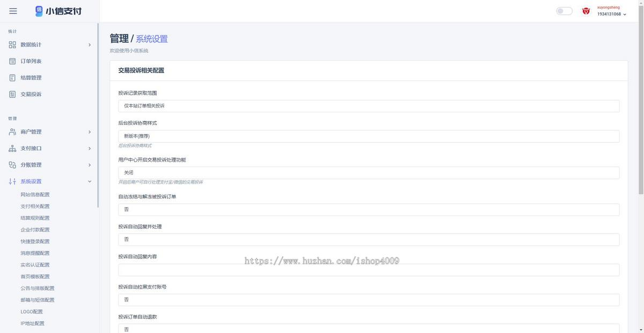Screen dimensions: 644x333
Task: Go to 企业付款配置 submenu
Action: pos(35,230)
